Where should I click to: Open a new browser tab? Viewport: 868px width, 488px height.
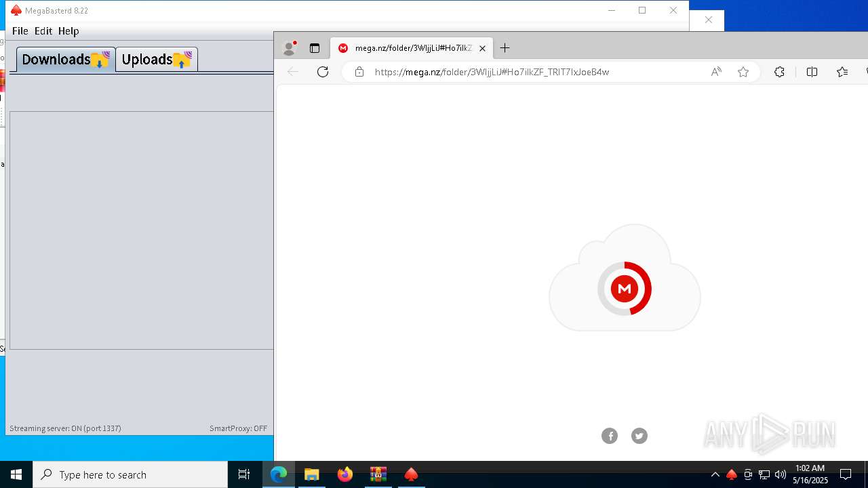point(505,48)
